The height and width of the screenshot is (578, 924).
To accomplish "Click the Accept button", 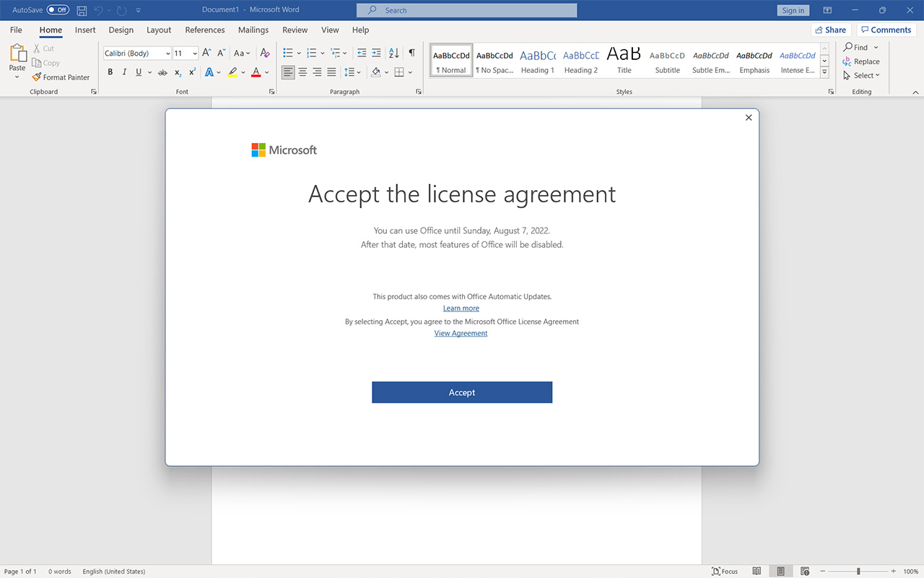I will [x=462, y=392].
